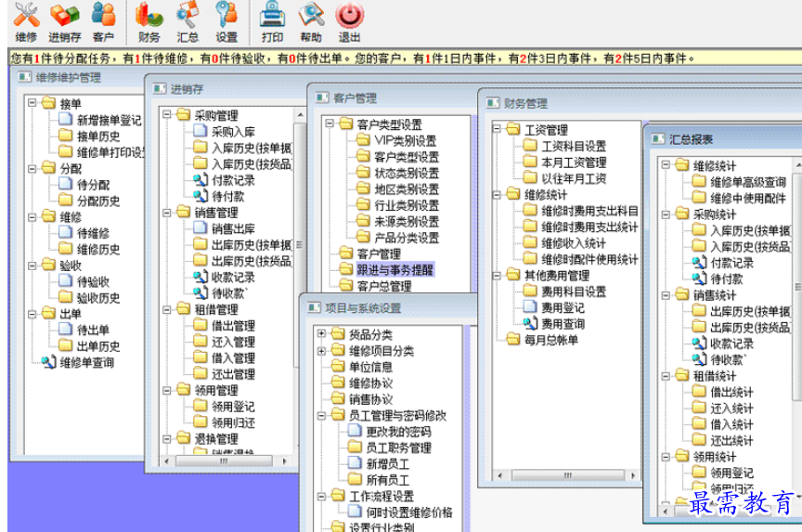This screenshot has width=802, height=532.
Task: Open 借出统计 in 汇总报表
Action: point(723,392)
